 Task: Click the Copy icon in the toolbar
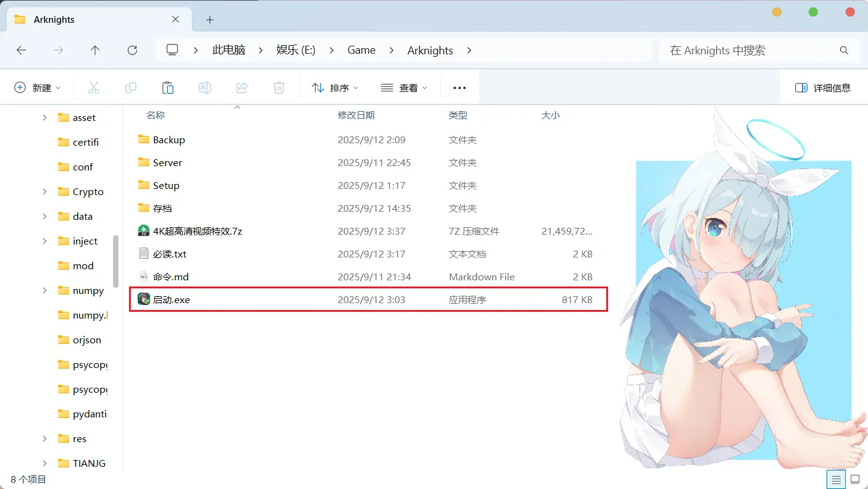click(x=131, y=87)
